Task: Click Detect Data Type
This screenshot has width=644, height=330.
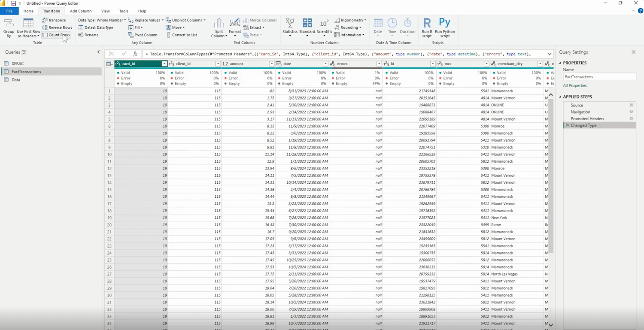Action: point(96,27)
